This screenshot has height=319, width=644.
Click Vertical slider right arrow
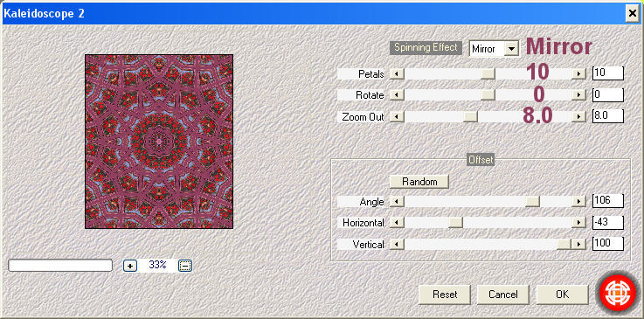click(578, 245)
